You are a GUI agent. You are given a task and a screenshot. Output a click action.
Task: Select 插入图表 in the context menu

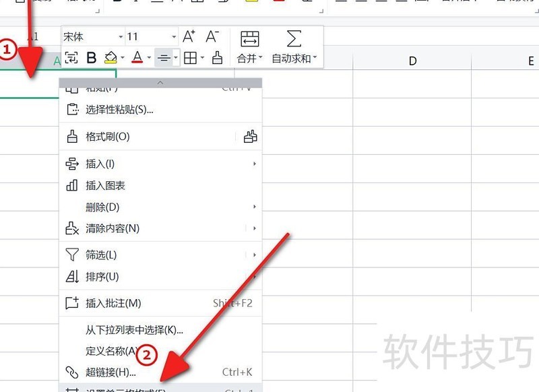(160, 185)
